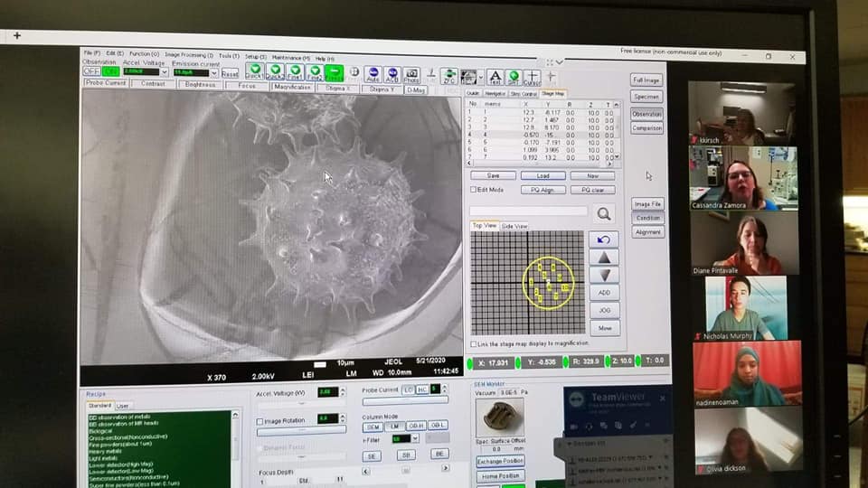Switch to the Side View tab
The width and height of the screenshot is (868, 488).
click(x=514, y=226)
